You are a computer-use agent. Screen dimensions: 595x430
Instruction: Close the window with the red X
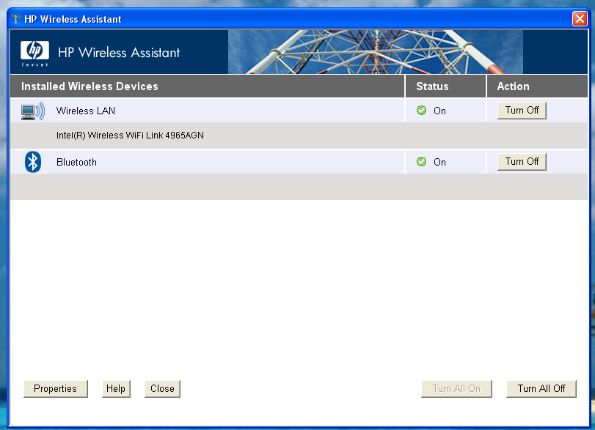(579, 19)
